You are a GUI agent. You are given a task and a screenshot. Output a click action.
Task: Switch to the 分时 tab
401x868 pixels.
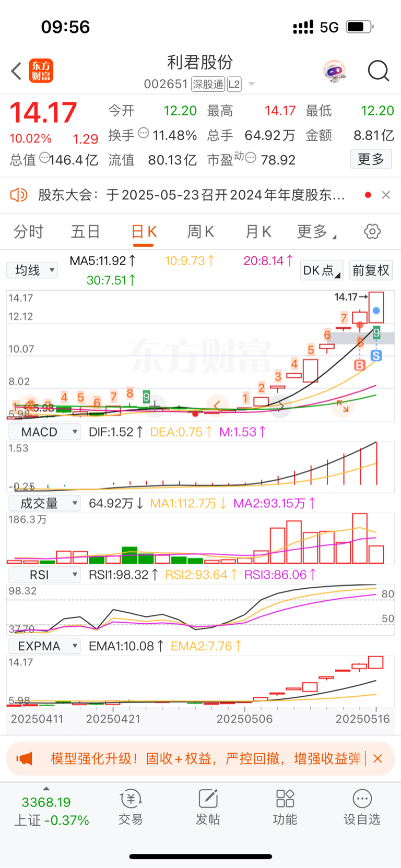28,231
